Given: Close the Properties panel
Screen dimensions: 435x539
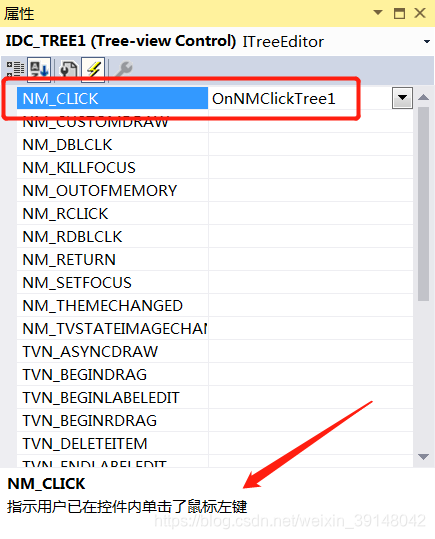Looking at the screenshot, I should click(x=420, y=13).
